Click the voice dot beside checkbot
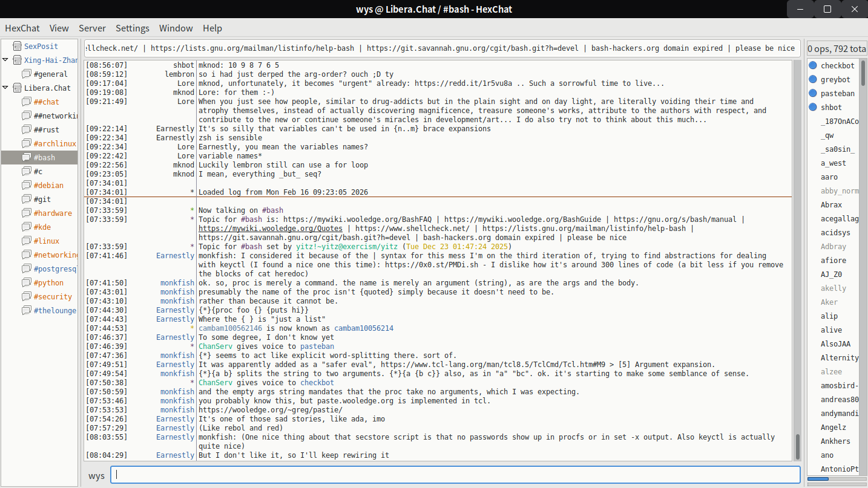The height and width of the screenshot is (488, 868). (813, 65)
